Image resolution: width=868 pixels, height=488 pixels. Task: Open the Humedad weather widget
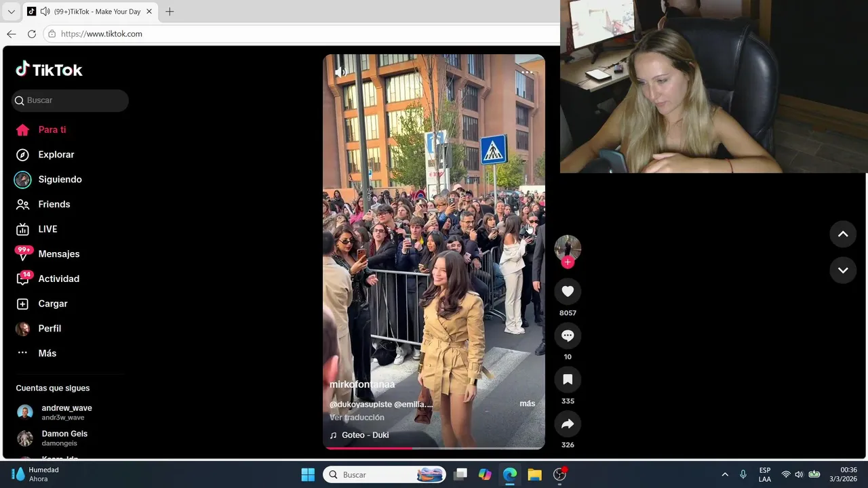[x=37, y=474]
